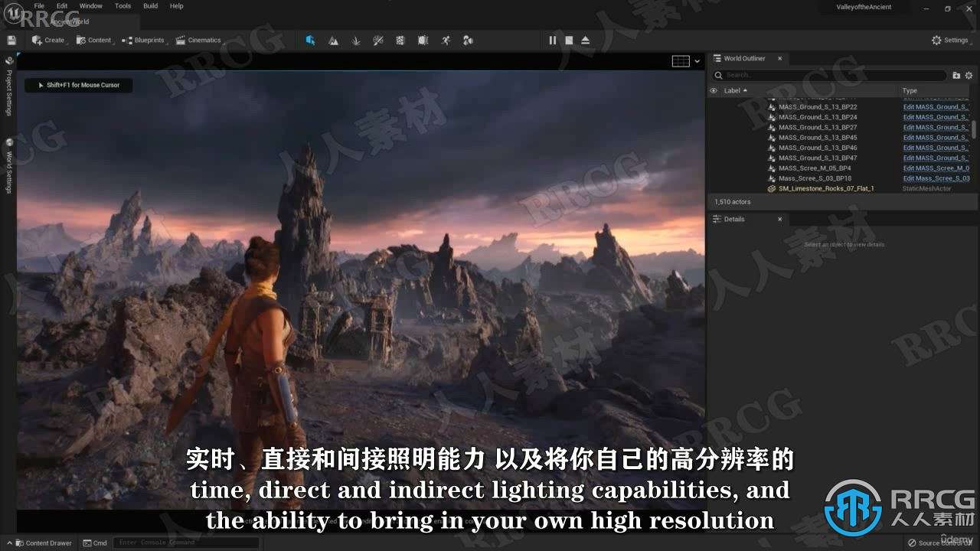
Task: Select MASS_Ground_S_13_BP24 in the outliner
Action: click(818, 117)
